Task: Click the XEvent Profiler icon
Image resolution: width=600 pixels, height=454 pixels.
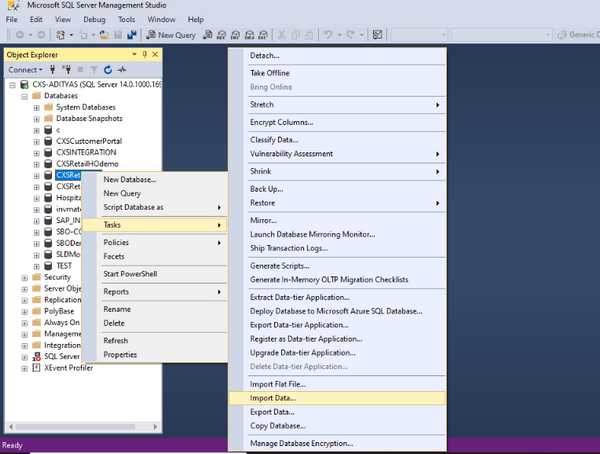Action: (x=36, y=368)
